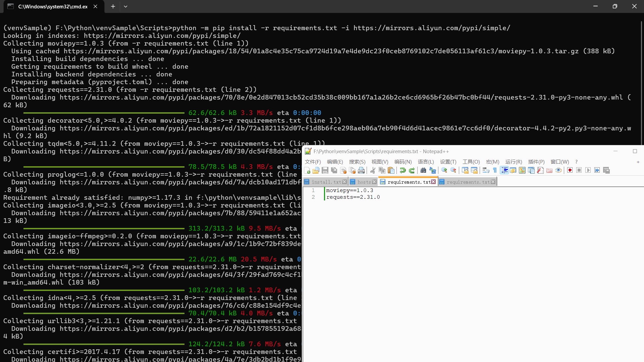
Task: Toggle word wrap toolbar button
Action: [x=486, y=170]
